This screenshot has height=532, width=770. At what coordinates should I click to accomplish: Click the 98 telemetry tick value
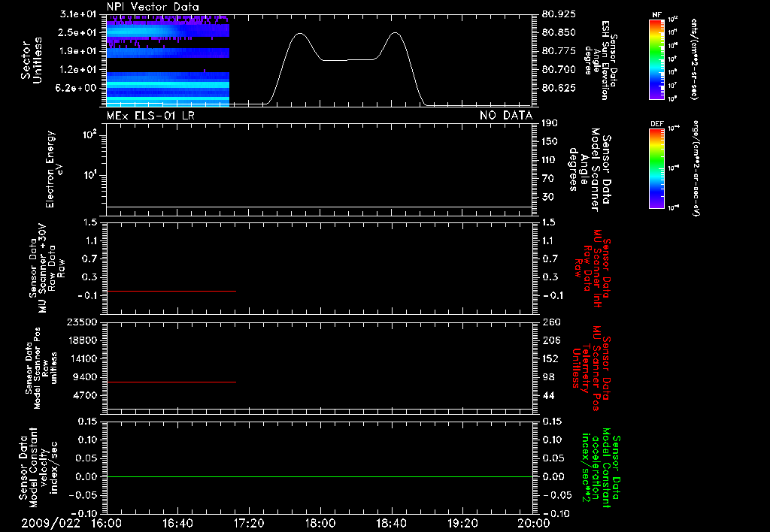548,377
